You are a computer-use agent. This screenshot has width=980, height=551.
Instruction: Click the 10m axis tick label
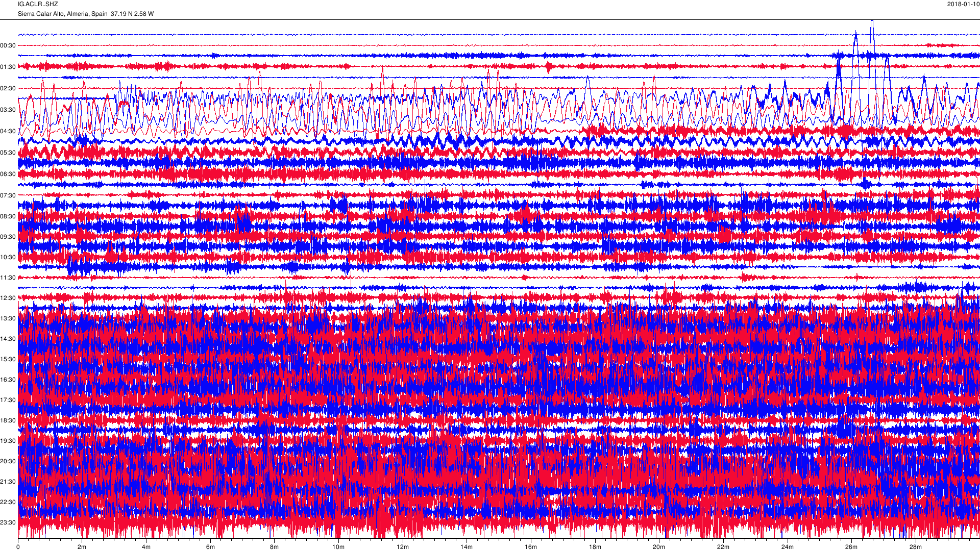(338, 547)
